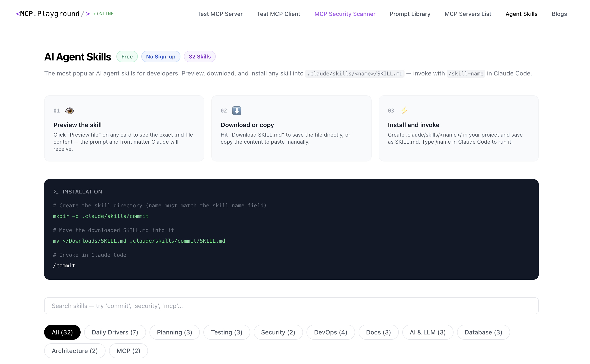
Task: Open the MCP Security Scanner link
Action: click(344, 14)
